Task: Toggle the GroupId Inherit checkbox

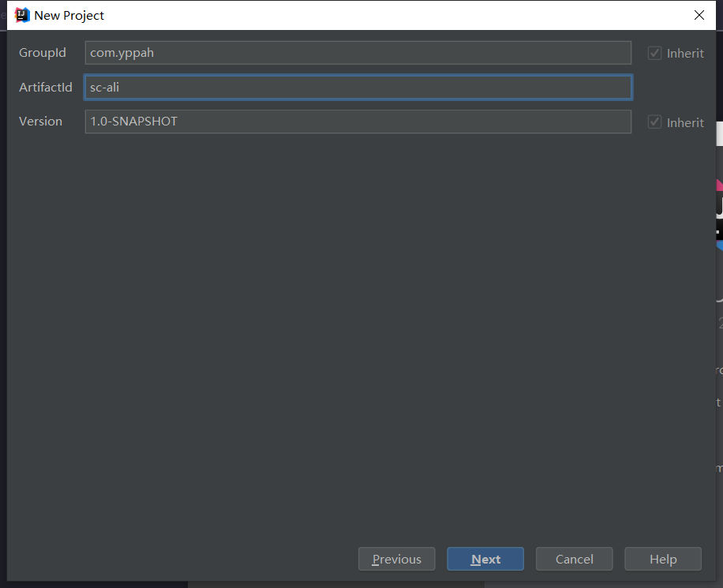Action: tap(654, 53)
